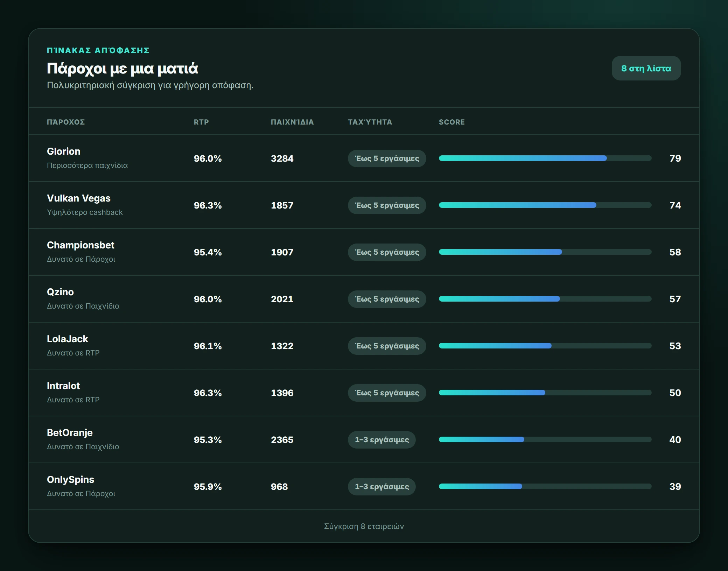Click the RTP value 95.9%
Screen dimensions: 728x571
[208, 487]
